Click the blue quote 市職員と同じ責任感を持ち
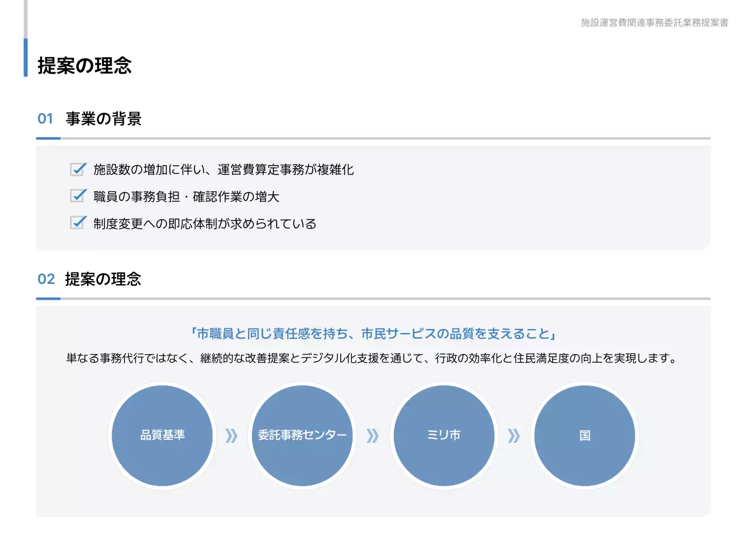This screenshot has height=560, width=747. 373,334
